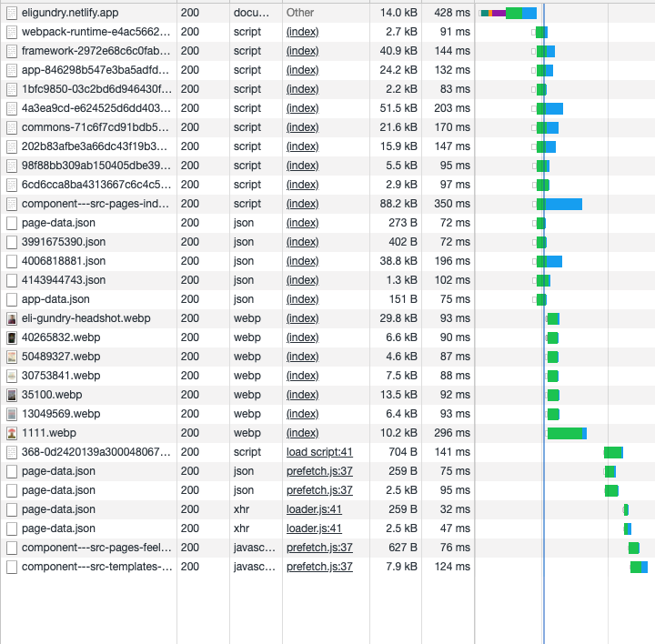Viewport: 655px width, 644px height.
Task: Click the file icon for 1bfc9850-03c2bd6d946430f
Action: pyautogui.click(x=12, y=89)
